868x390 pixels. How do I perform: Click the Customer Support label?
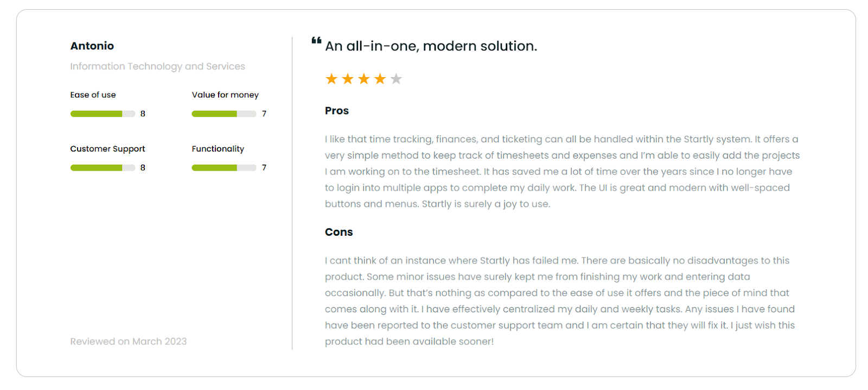[107, 149]
